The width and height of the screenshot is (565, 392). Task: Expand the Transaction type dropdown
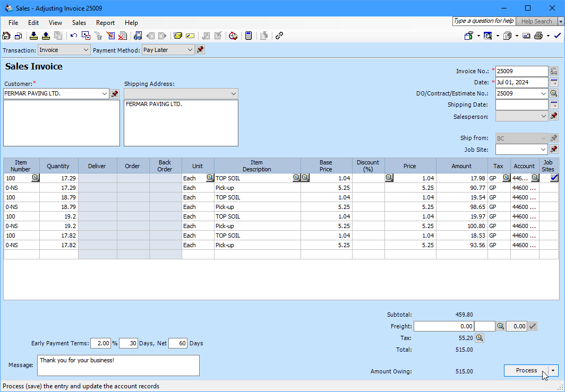[x=87, y=50]
